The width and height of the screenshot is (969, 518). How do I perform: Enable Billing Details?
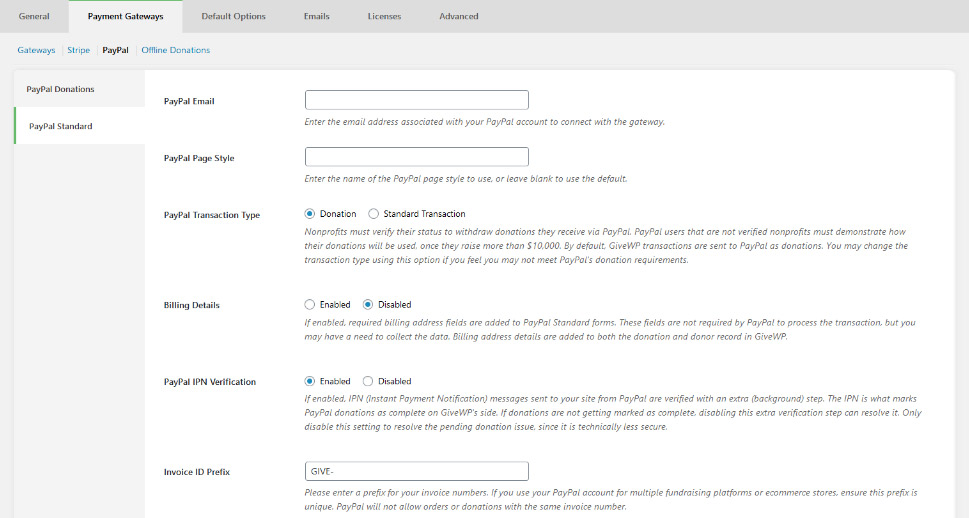tap(310, 304)
